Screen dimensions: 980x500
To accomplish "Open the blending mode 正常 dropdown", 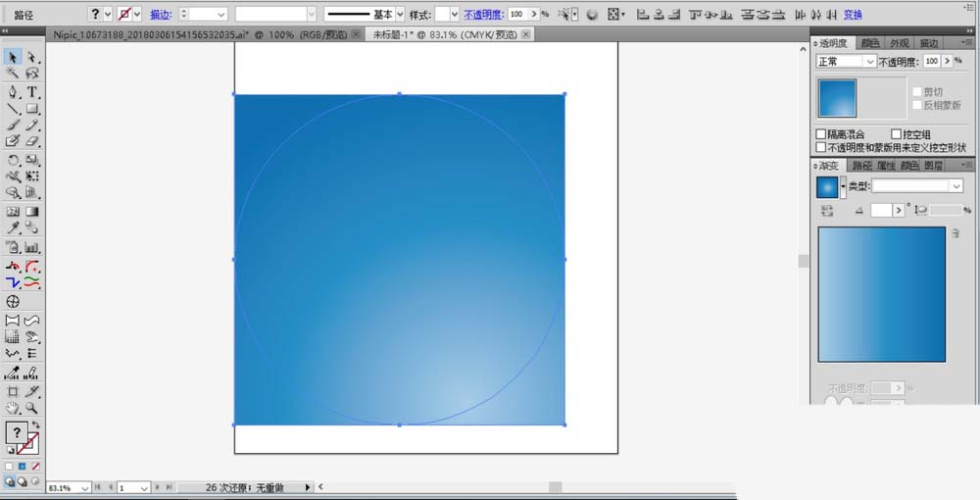I will (846, 61).
